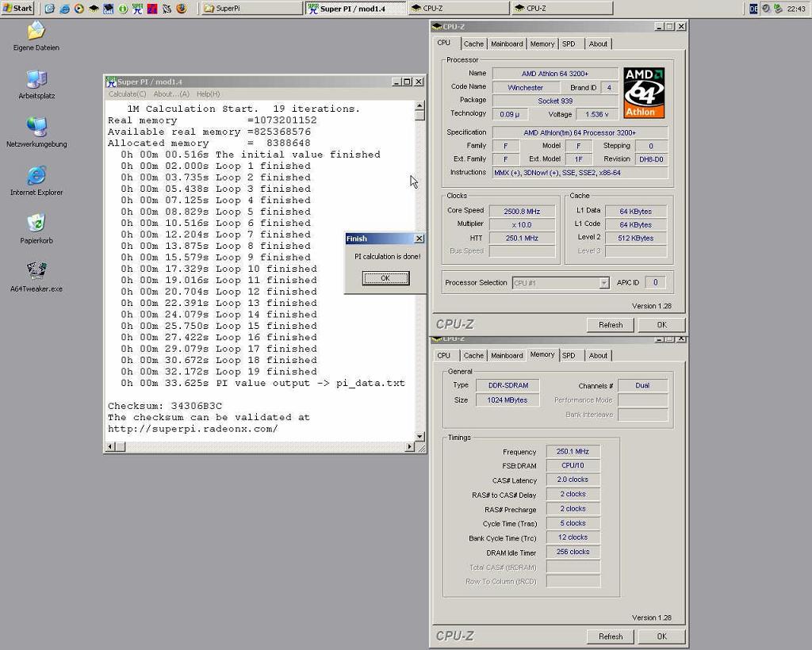Image resolution: width=812 pixels, height=650 pixels.
Task: Click the Channels # Dual field
Action: click(x=642, y=385)
